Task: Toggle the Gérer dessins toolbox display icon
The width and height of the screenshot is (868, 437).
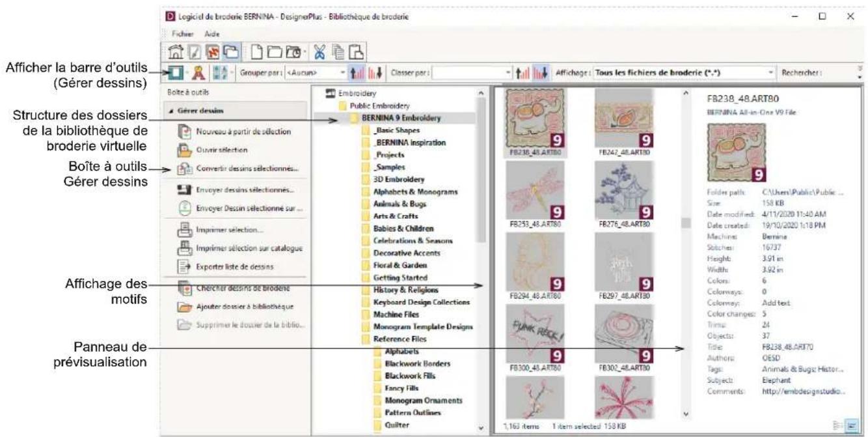Action: pos(176,73)
